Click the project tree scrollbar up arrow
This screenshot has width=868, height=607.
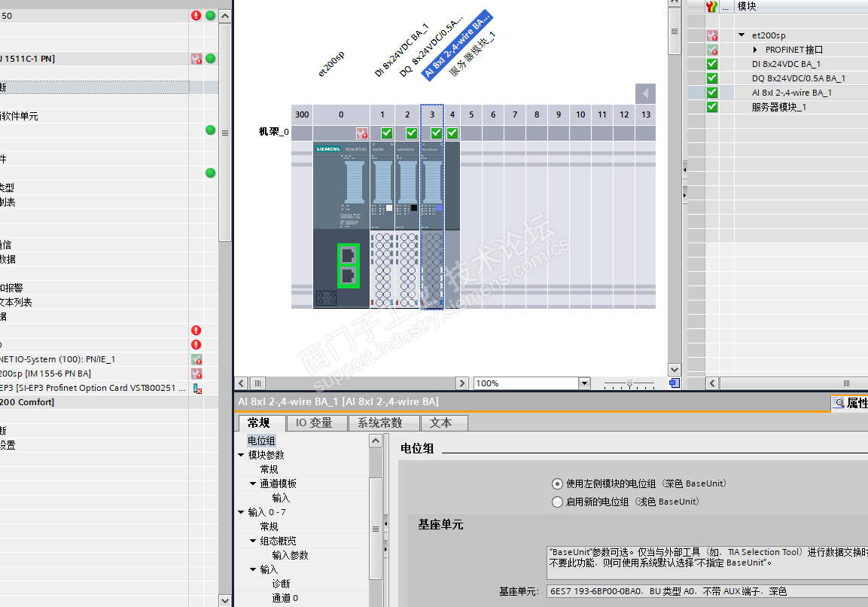click(x=225, y=16)
